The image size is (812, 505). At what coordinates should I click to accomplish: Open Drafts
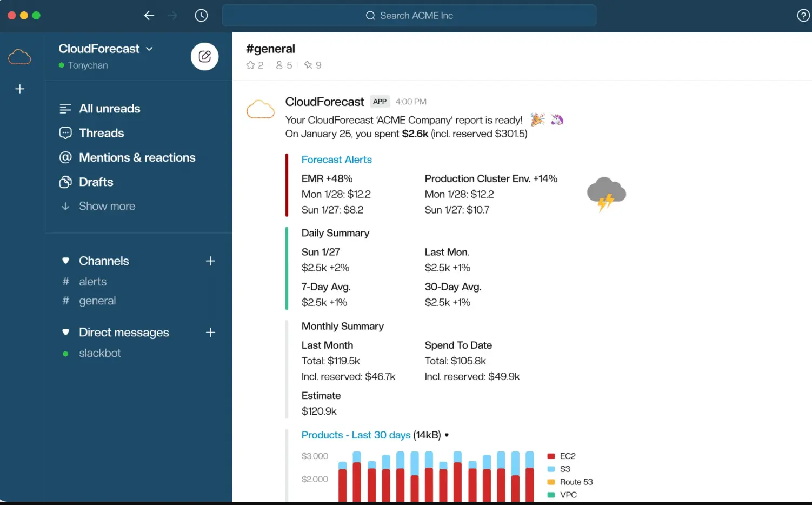click(96, 182)
